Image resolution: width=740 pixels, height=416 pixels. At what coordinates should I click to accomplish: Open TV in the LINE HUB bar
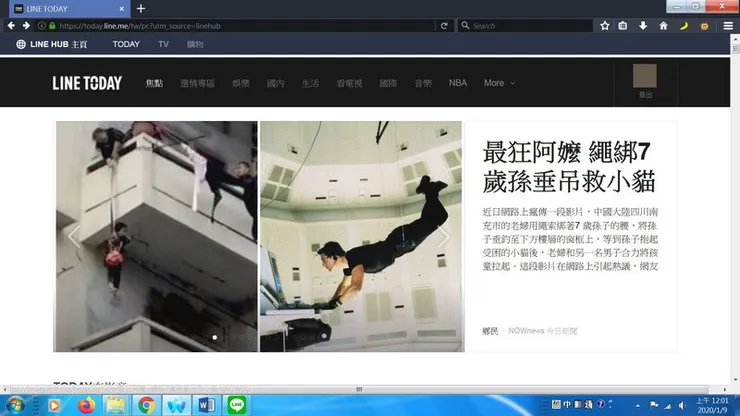point(163,44)
